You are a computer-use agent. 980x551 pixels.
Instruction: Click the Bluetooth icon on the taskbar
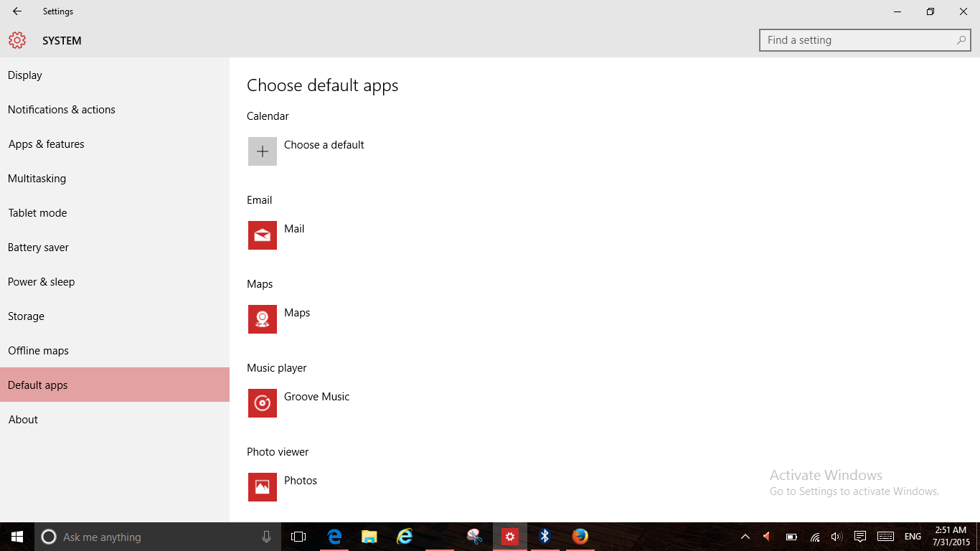(545, 536)
